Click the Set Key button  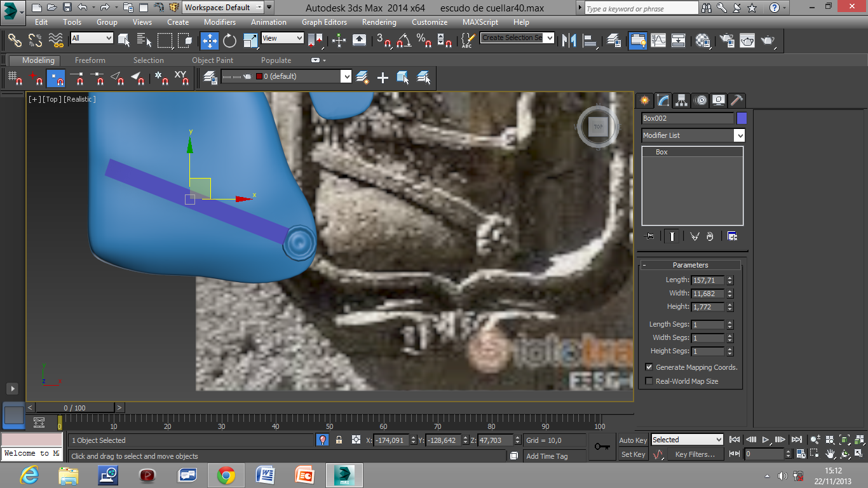(x=633, y=454)
